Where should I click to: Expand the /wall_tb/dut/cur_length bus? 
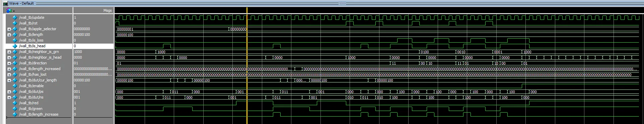tap(9, 80)
